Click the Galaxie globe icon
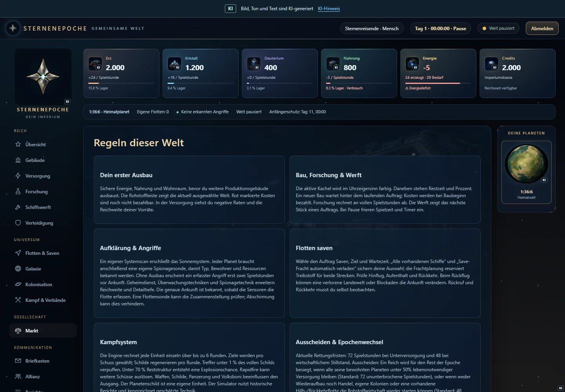The width and height of the screenshot is (565, 392). click(18, 269)
